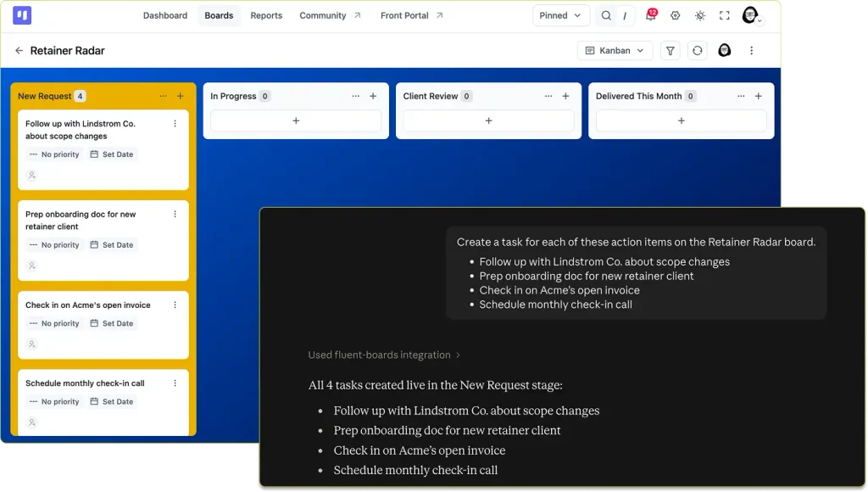The height and width of the screenshot is (492, 868).
Task: Open Client Review stage options ellipsis
Action: (x=548, y=96)
